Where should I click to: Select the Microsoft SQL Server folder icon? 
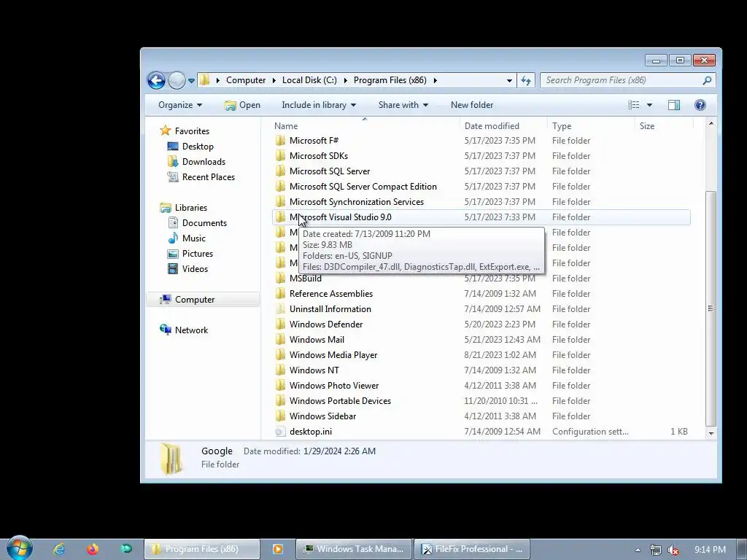click(x=281, y=171)
